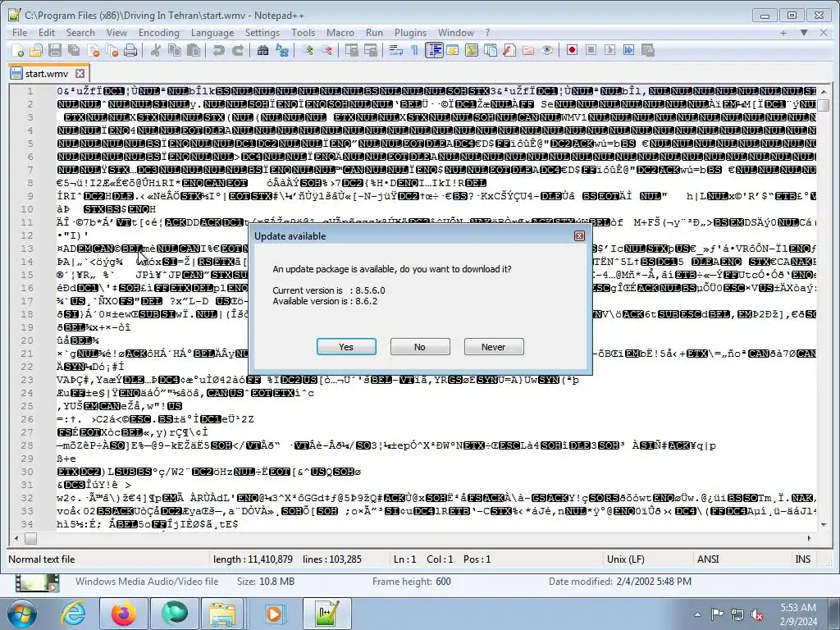
Task: Click the plus button on menu bar right
Action: [x=783, y=33]
